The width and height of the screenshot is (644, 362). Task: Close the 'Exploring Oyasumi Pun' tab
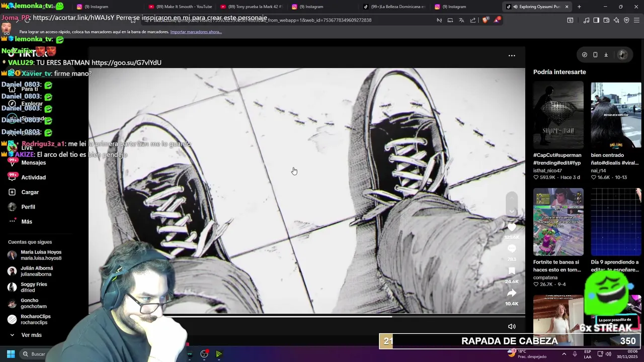point(567,7)
